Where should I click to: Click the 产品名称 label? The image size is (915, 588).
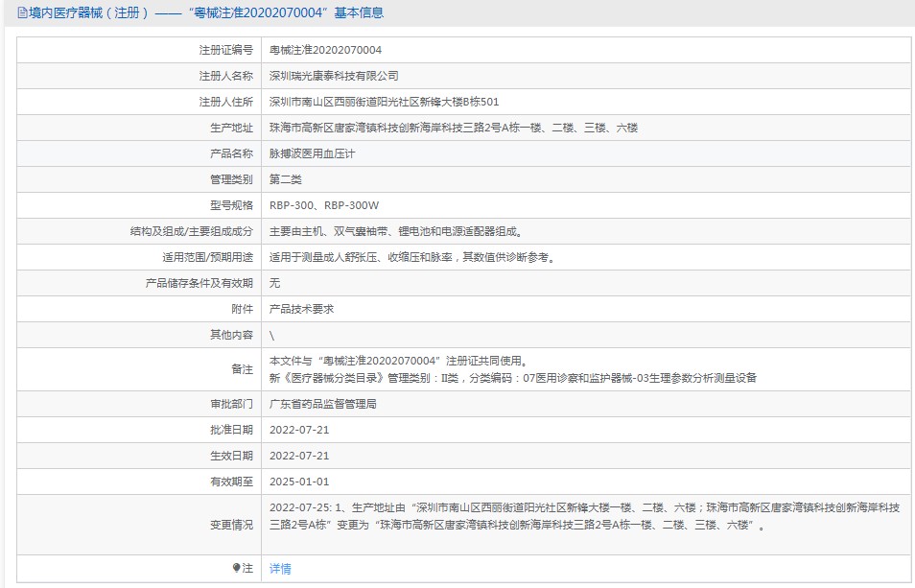click(232, 154)
